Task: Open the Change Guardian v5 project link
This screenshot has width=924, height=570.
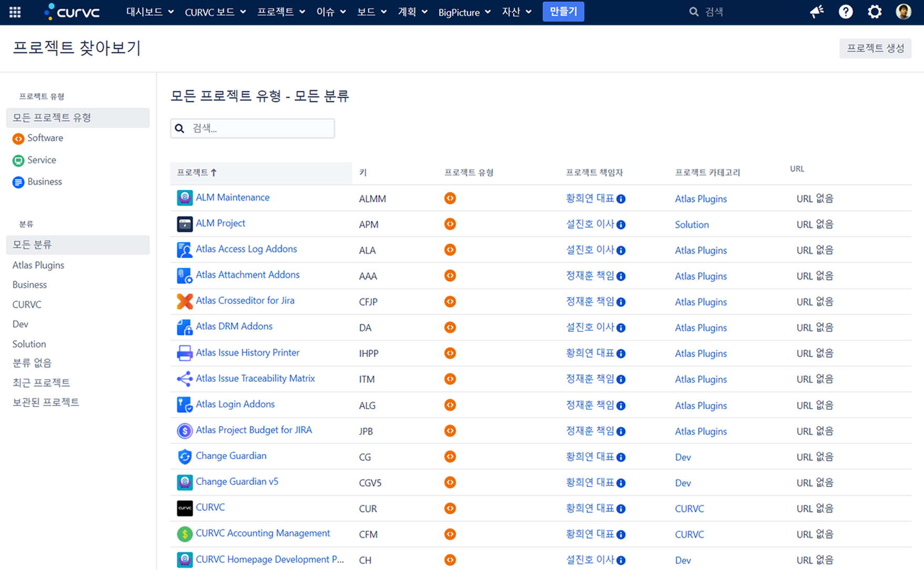Action: (x=237, y=482)
